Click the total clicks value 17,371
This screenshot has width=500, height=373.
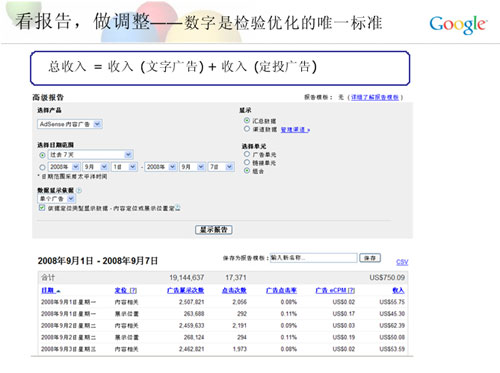[x=236, y=278]
